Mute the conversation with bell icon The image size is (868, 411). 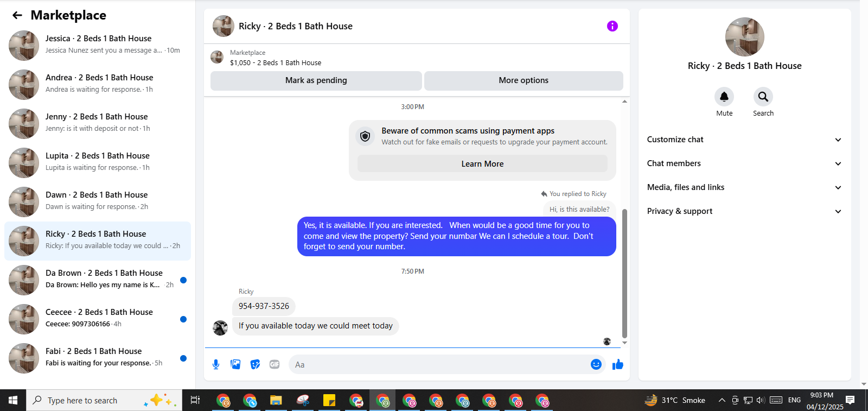[x=724, y=97]
